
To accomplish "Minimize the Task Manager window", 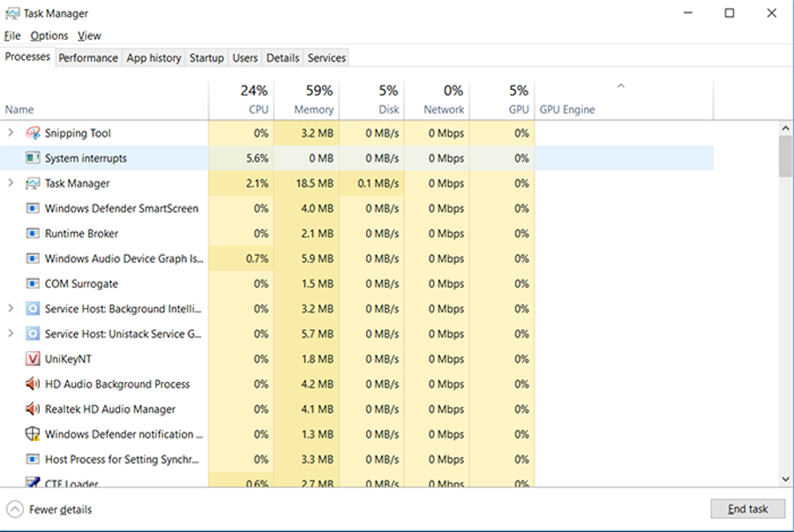I will point(687,12).
